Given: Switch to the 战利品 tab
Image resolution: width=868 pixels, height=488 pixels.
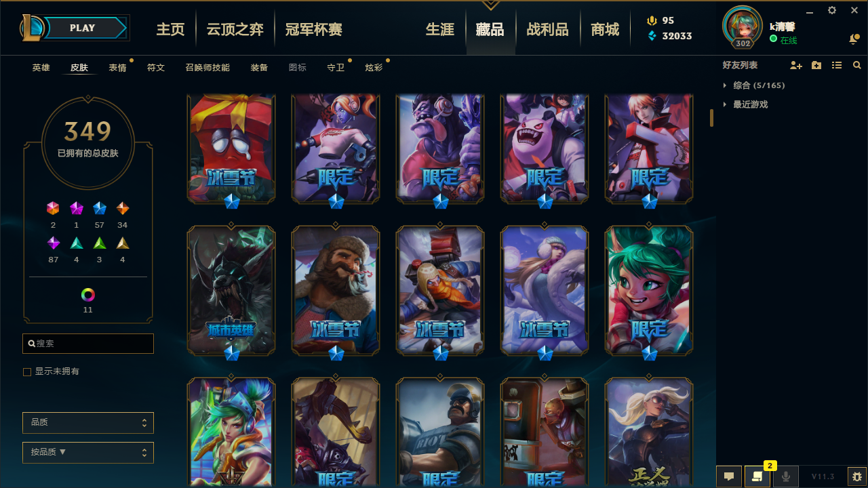Looking at the screenshot, I should 547,29.
